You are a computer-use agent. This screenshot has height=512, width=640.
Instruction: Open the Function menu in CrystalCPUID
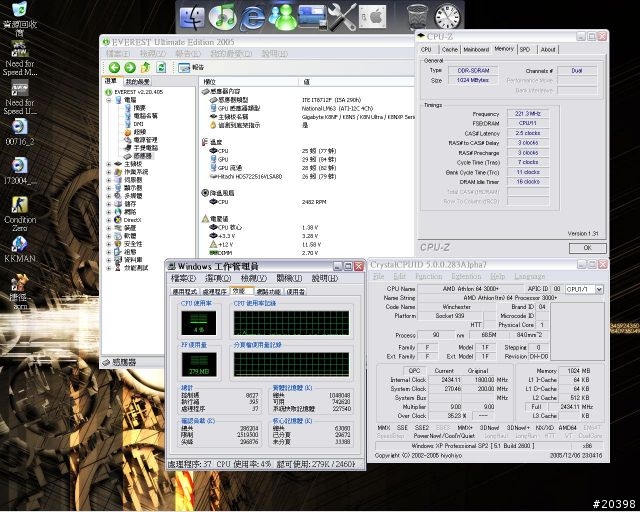pos(428,276)
